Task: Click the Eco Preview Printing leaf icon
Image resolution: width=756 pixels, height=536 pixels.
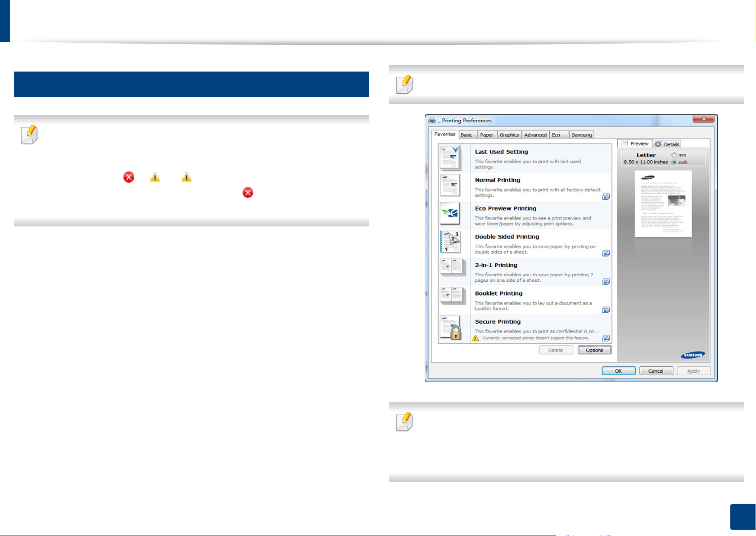Action: point(450,213)
